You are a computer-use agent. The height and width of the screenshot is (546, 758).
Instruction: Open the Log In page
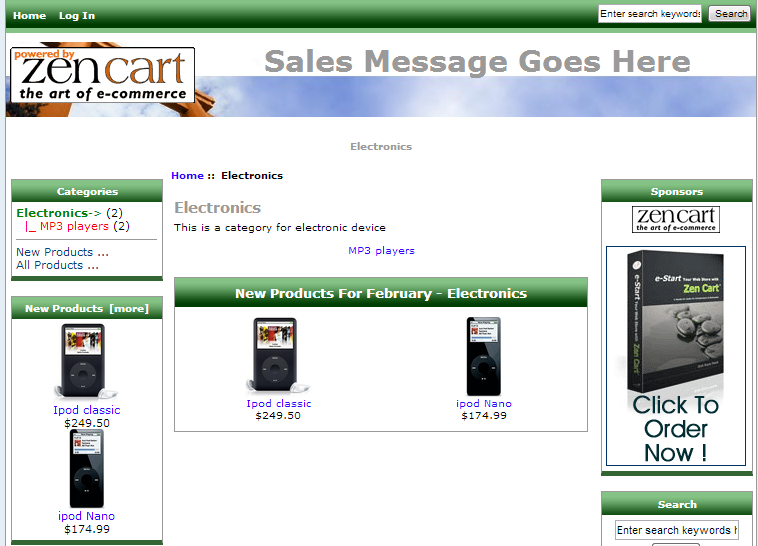[x=77, y=15]
